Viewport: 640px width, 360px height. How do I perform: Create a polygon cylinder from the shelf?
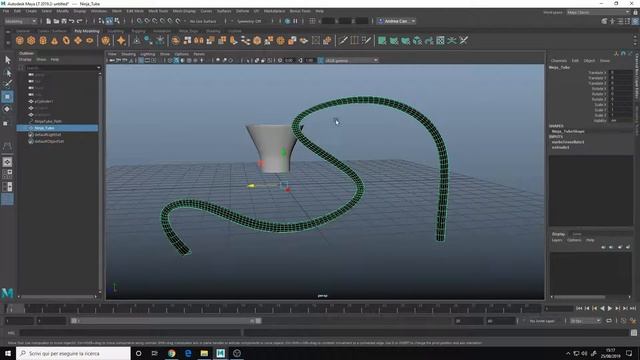click(x=43, y=40)
